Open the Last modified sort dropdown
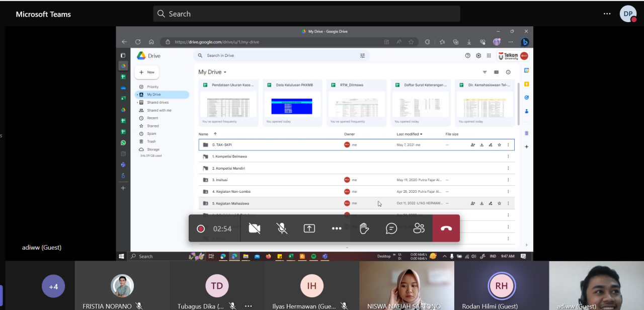644x310 pixels. [410, 134]
